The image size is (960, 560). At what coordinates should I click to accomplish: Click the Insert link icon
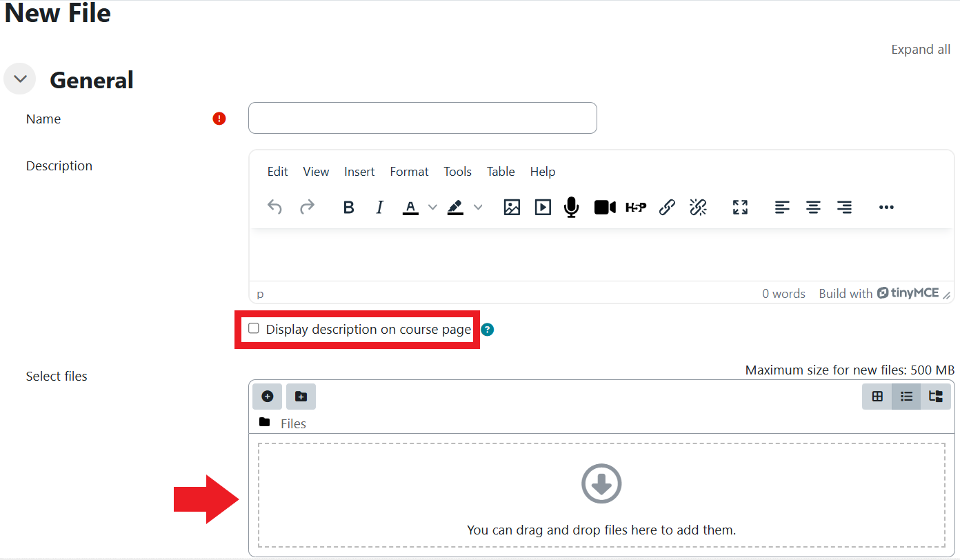coord(667,207)
